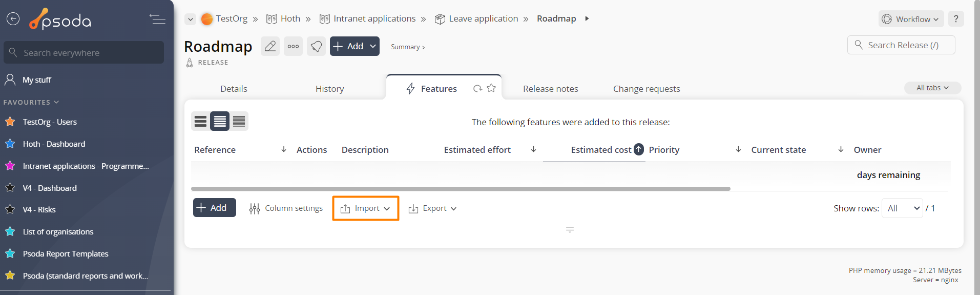This screenshot has width=980, height=295.
Task: Refresh the Features tab with reload icon
Action: pos(477,88)
